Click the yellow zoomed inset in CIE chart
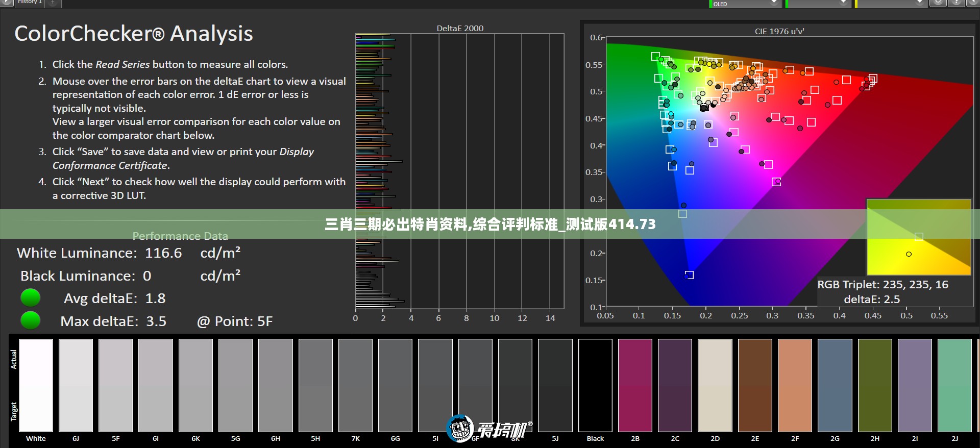The height and width of the screenshot is (448, 980). point(919,237)
